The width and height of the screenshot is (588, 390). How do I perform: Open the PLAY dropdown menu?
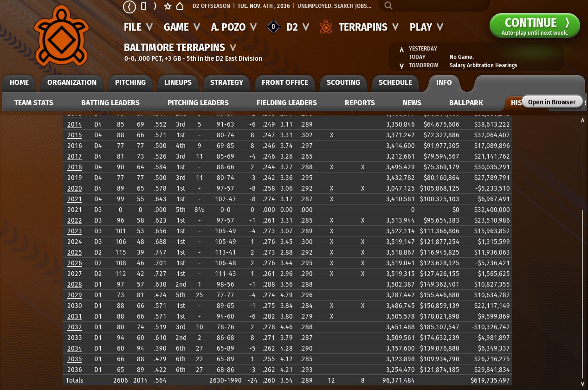click(x=426, y=27)
